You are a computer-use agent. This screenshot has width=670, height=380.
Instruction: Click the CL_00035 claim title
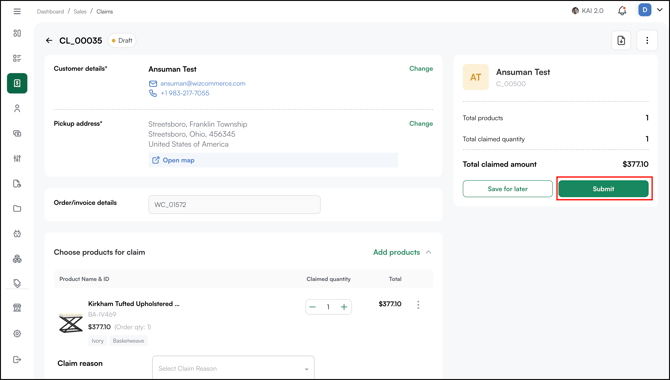click(x=81, y=41)
